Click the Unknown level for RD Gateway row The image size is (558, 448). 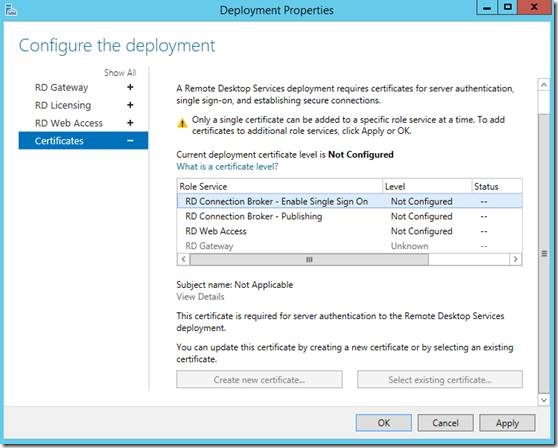point(409,246)
